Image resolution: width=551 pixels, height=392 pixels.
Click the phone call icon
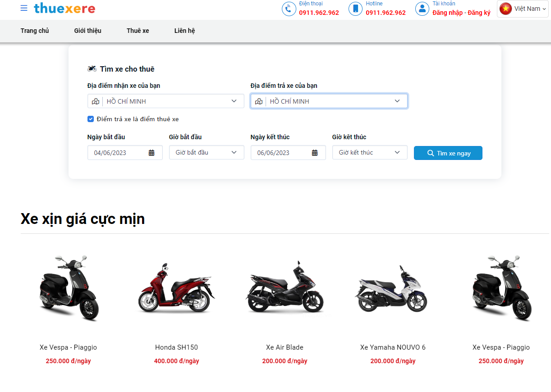(289, 9)
